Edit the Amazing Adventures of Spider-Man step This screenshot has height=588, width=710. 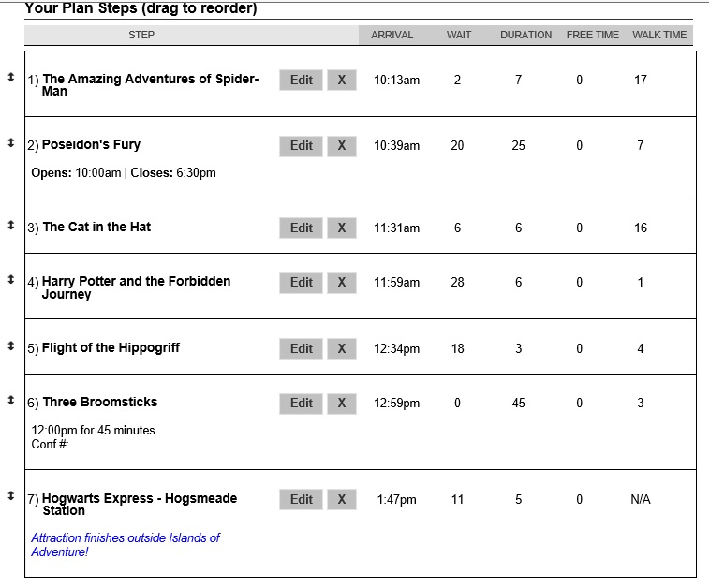point(301,81)
